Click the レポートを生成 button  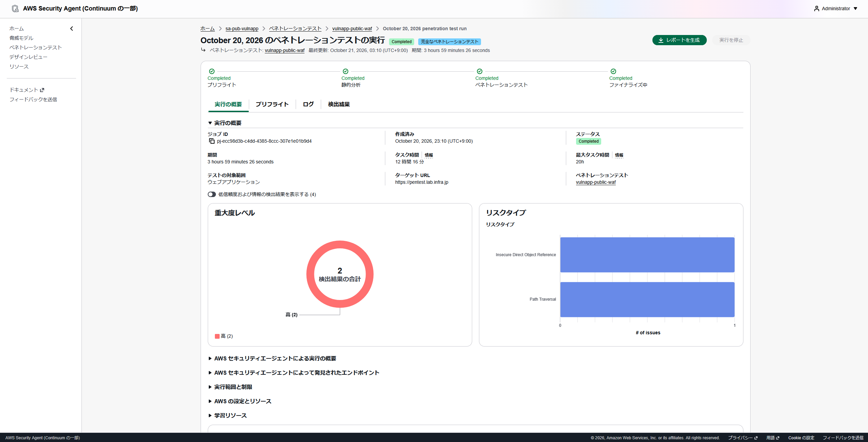pyautogui.click(x=679, y=40)
